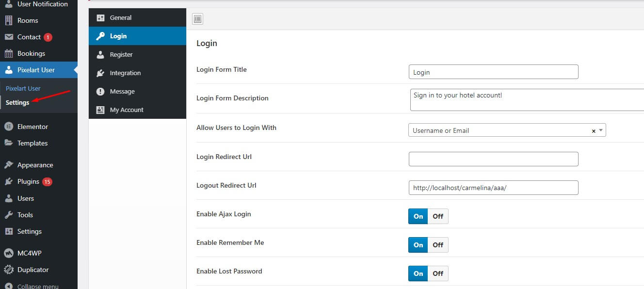Click the expand-all sections icon above Login heading
Image resolution: width=644 pixels, height=289 pixels.
(197, 19)
